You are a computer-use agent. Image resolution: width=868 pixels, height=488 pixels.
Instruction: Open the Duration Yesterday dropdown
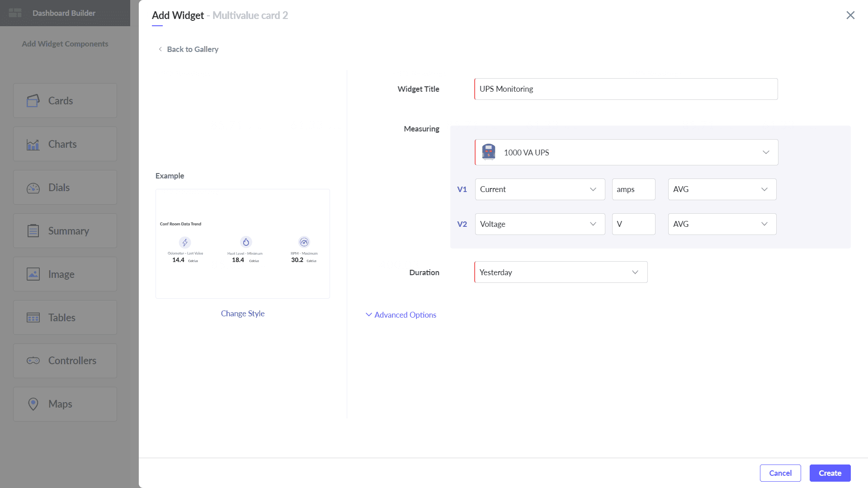click(x=561, y=272)
